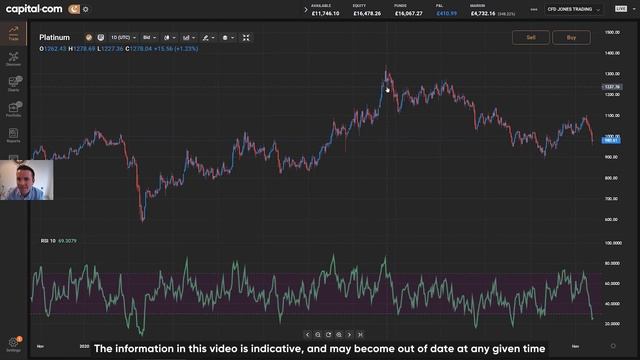
Task: Click the LIVE mode badge
Action: [621, 9]
